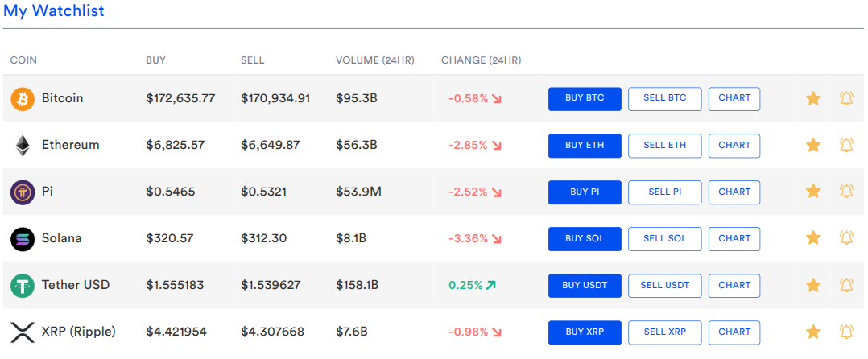Image resolution: width=868 pixels, height=359 pixels.
Task: Click the My Watchlist heading
Action: tap(54, 10)
